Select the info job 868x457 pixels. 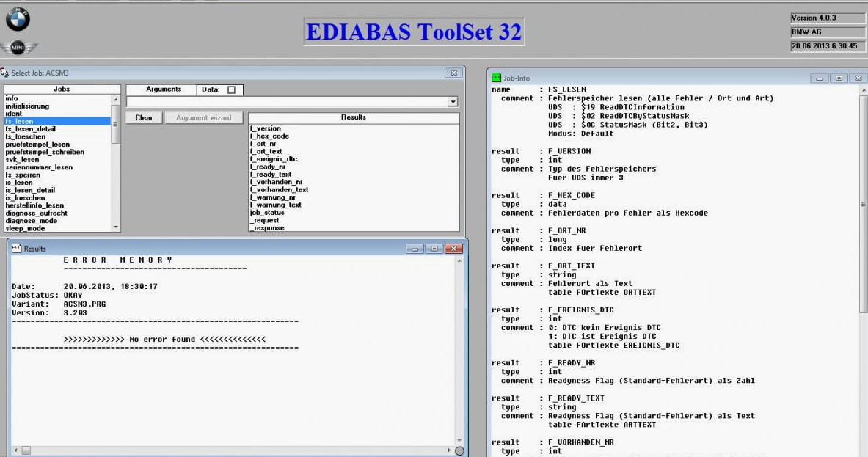click(x=12, y=98)
